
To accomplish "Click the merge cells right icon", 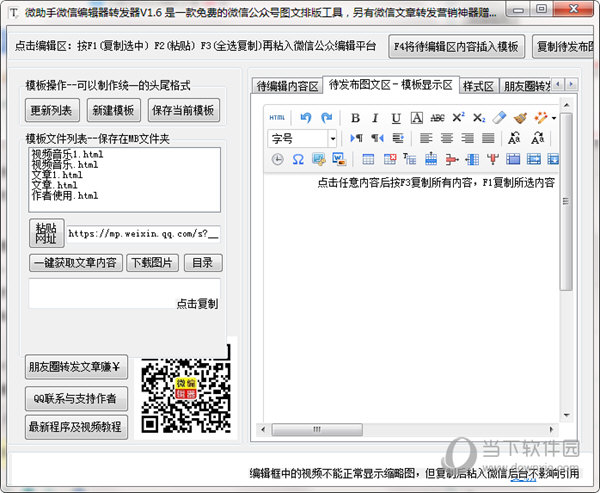I will tap(534, 159).
